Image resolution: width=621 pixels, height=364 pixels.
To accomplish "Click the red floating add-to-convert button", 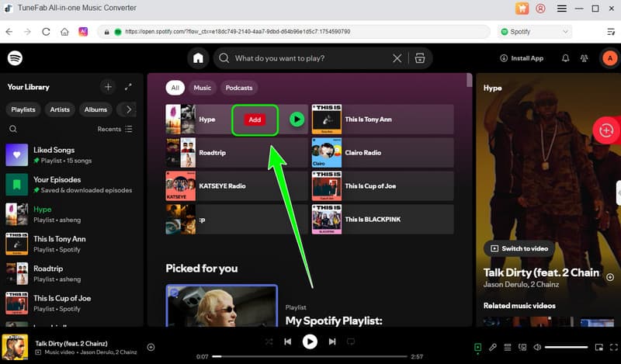I will pyautogui.click(x=606, y=130).
